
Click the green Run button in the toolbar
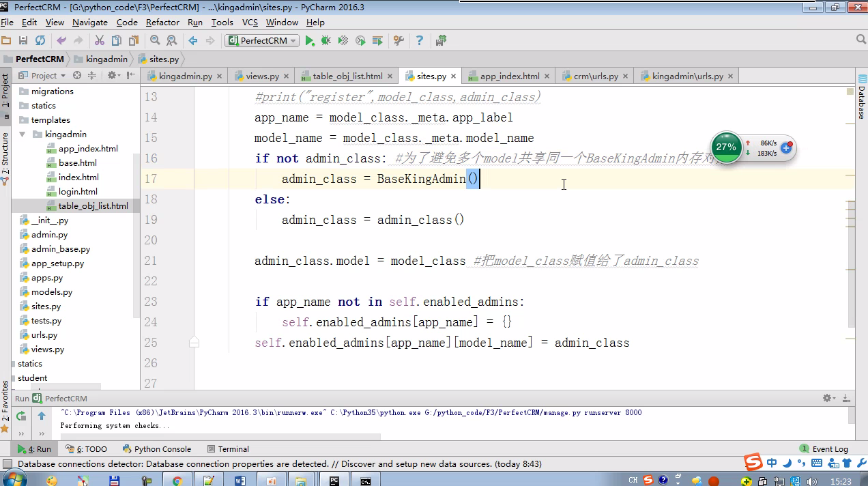click(310, 41)
